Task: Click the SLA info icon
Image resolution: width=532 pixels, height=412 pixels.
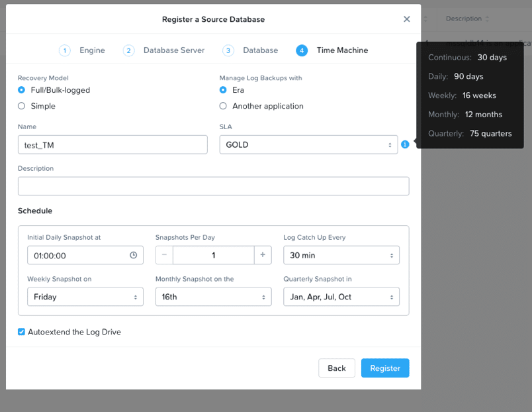Action: 405,144
